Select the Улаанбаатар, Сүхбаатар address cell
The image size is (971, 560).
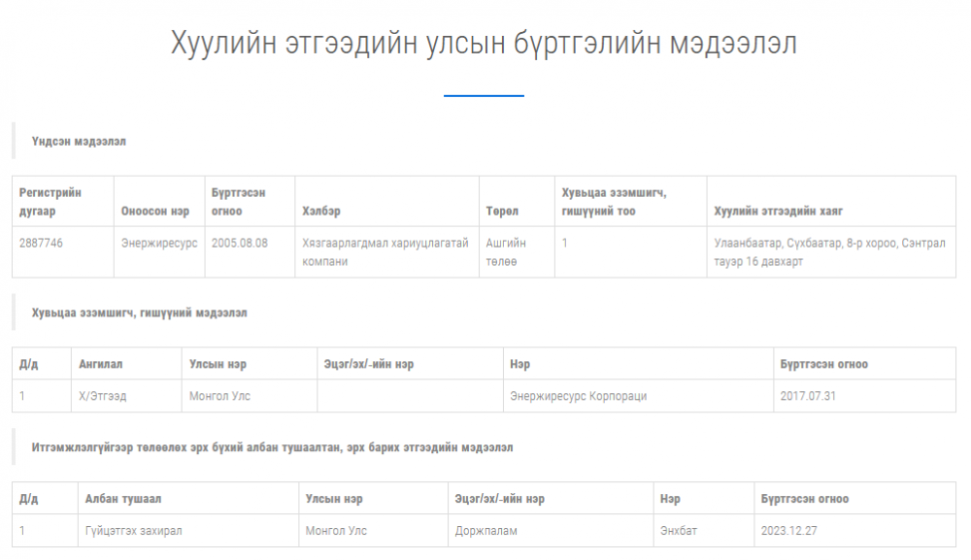point(829,252)
